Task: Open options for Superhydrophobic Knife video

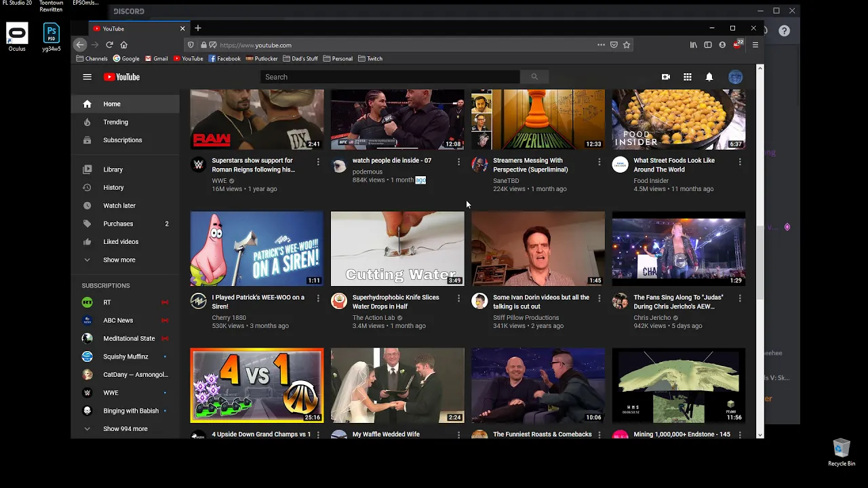Action: pos(458,299)
